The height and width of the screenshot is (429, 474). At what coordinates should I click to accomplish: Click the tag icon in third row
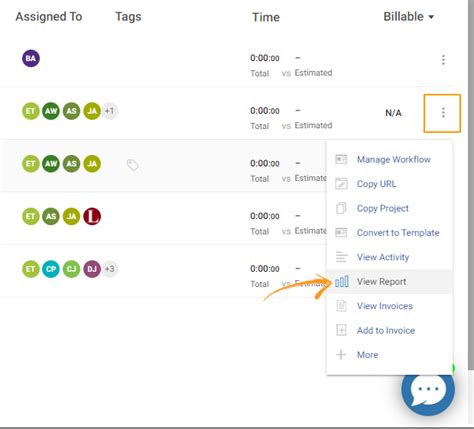point(133,165)
